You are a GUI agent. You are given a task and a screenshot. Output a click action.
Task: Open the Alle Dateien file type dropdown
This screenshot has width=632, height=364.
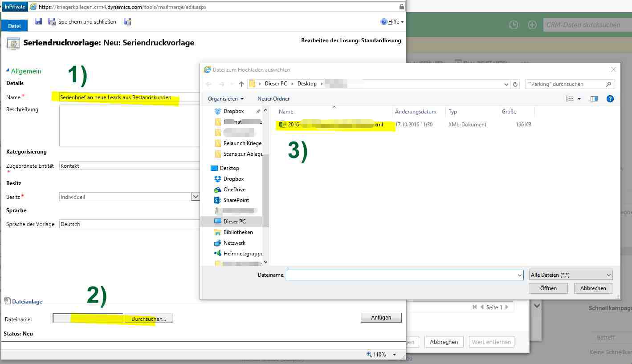point(571,275)
